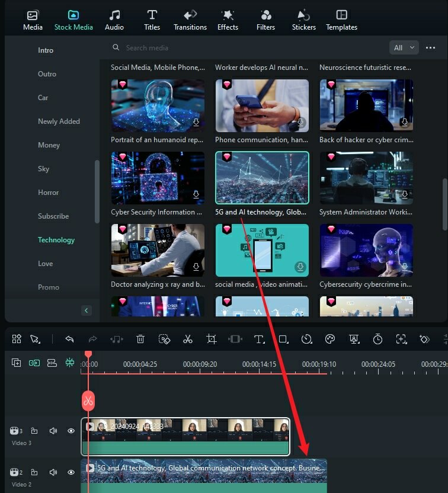
Task: Select the Horror category
Action: pos(49,193)
